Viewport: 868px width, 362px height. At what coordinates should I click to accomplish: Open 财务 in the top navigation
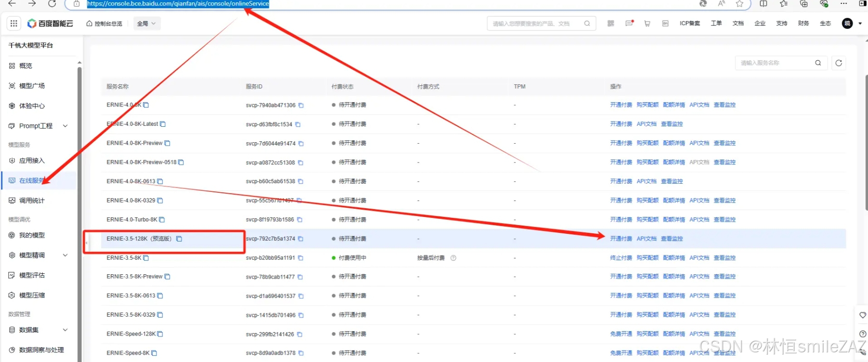[803, 23]
